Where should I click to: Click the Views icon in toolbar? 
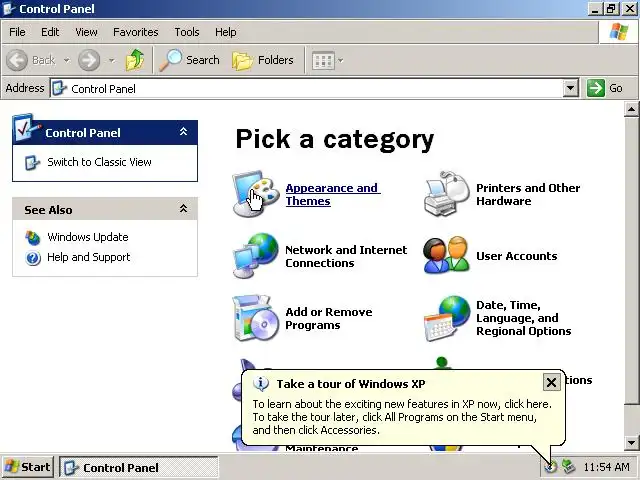(323, 61)
